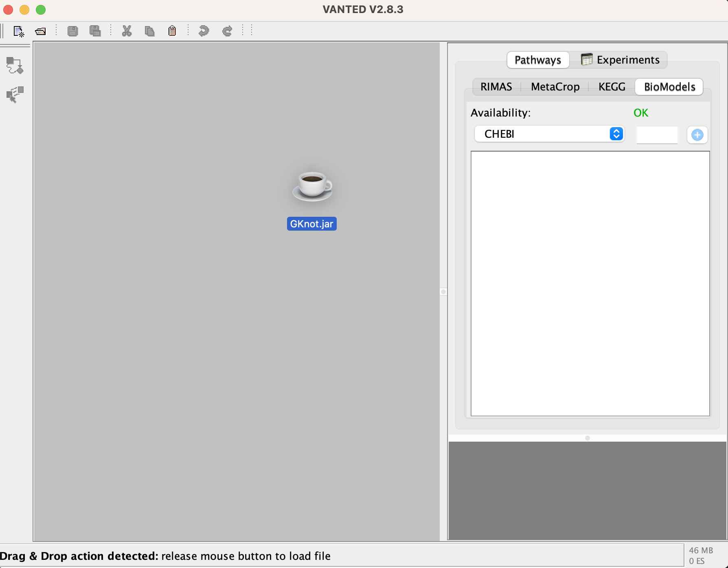The image size is (728, 568).
Task: Click the Save As double-disk icon
Action: pos(95,31)
